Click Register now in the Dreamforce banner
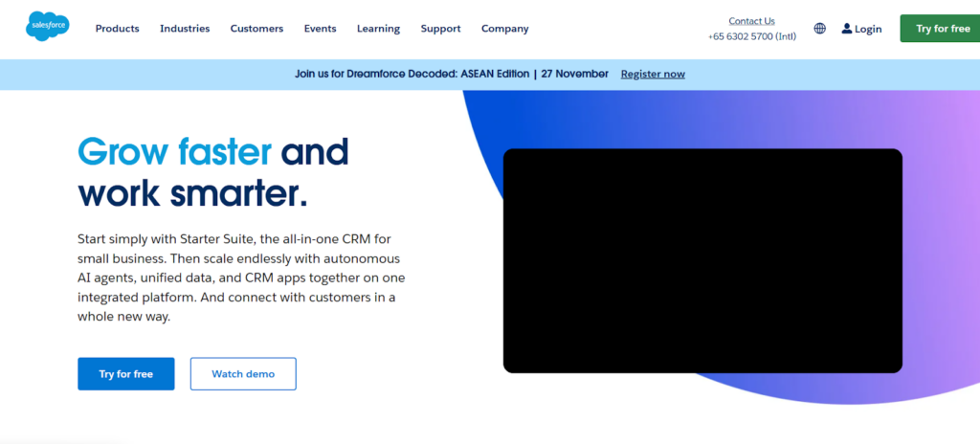Screen dimensions: 980x444 click(x=653, y=74)
